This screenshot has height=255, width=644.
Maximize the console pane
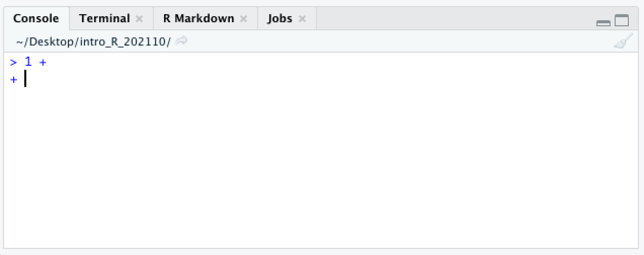point(622,21)
